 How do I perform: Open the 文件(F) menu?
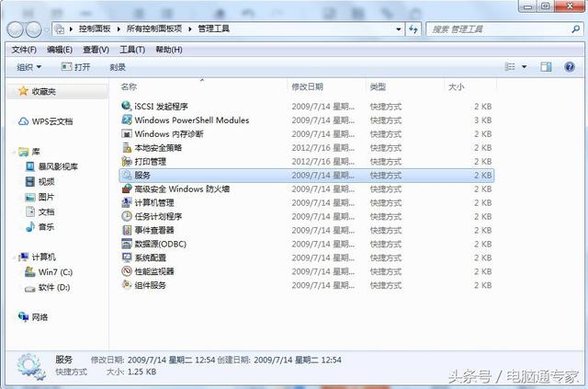[24, 50]
